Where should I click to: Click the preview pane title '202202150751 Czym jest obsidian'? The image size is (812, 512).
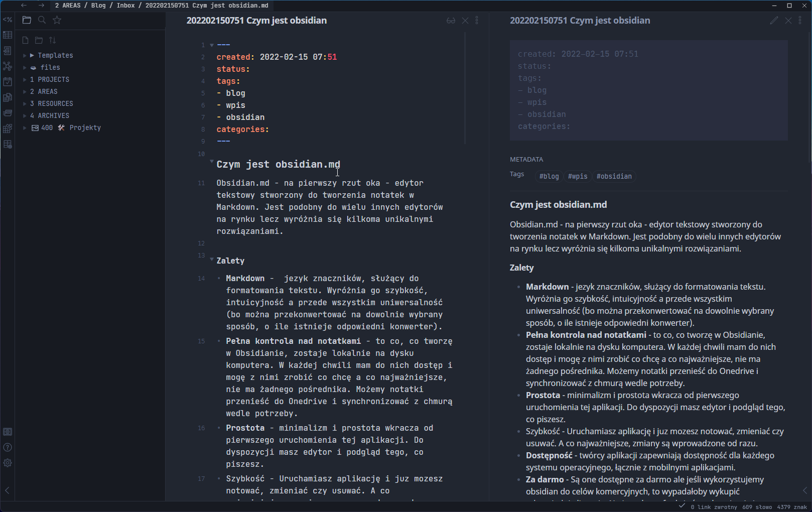(x=580, y=21)
